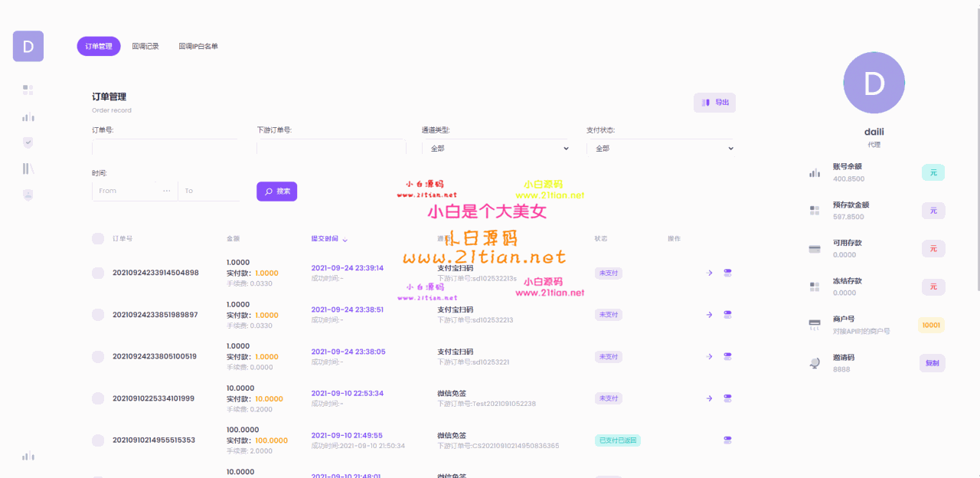Switch to the 回调记录 tab
Image resolution: width=980 pixels, height=478 pixels.
click(x=145, y=46)
